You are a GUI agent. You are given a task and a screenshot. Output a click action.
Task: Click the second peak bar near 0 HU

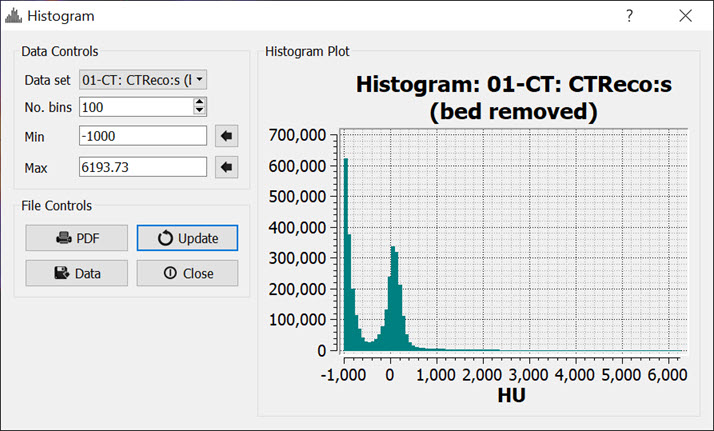click(x=392, y=300)
